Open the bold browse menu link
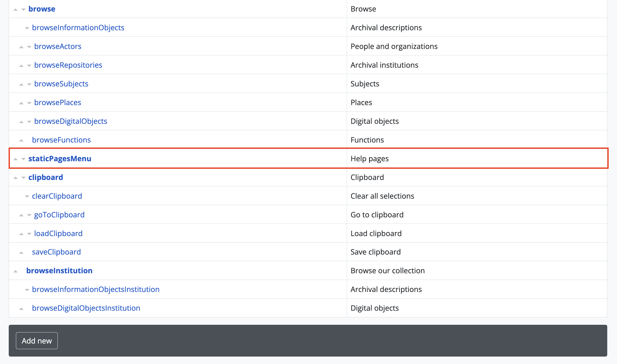This screenshot has width=617, height=364. click(42, 9)
